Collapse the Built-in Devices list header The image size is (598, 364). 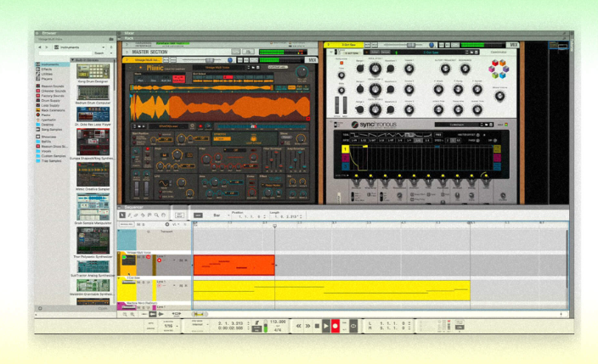point(73,60)
